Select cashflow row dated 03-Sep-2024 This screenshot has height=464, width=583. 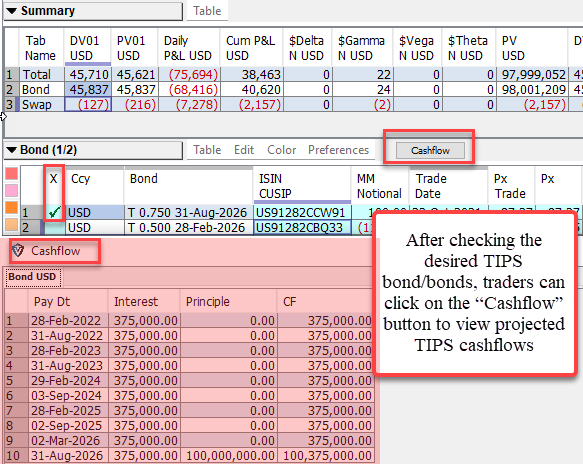coord(190,396)
